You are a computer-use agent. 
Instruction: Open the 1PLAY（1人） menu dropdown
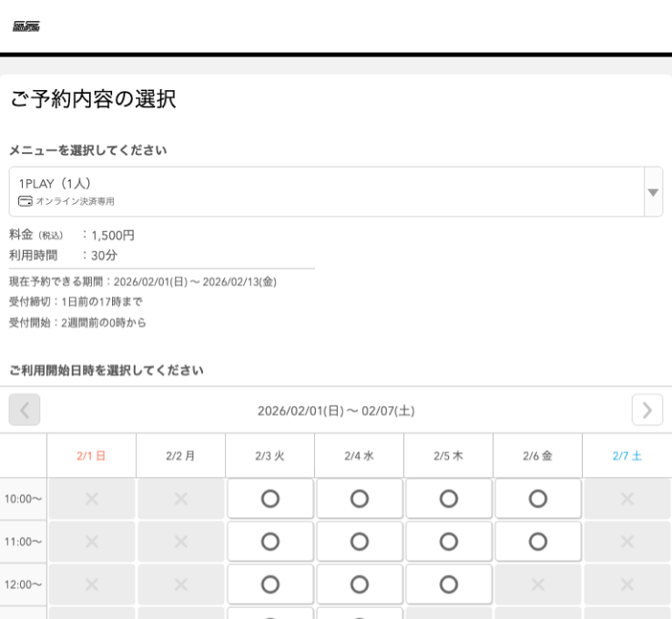[336, 191]
